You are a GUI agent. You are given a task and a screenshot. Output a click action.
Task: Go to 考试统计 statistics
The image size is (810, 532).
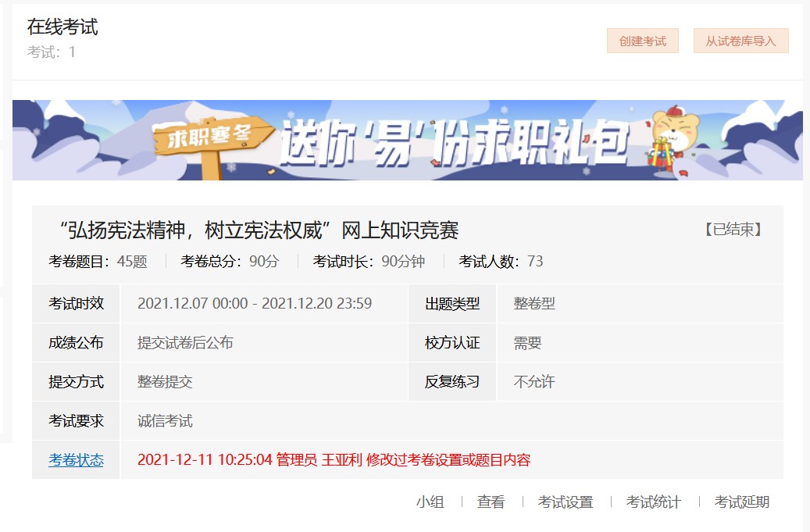click(x=653, y=502)
